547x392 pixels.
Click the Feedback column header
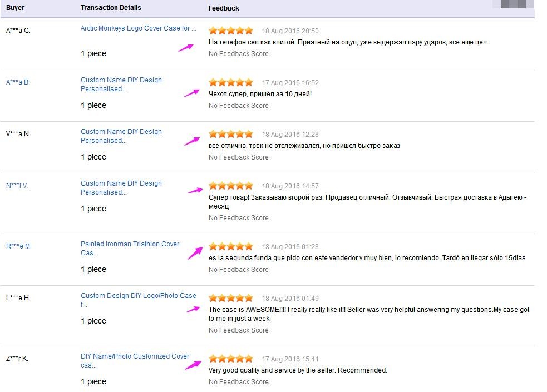[224, 8]
